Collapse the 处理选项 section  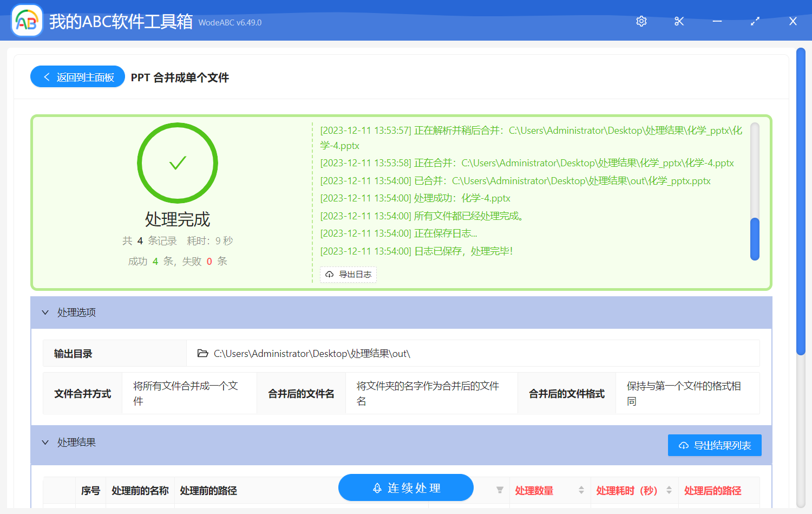pyautogui.click(x=46, y=313)
